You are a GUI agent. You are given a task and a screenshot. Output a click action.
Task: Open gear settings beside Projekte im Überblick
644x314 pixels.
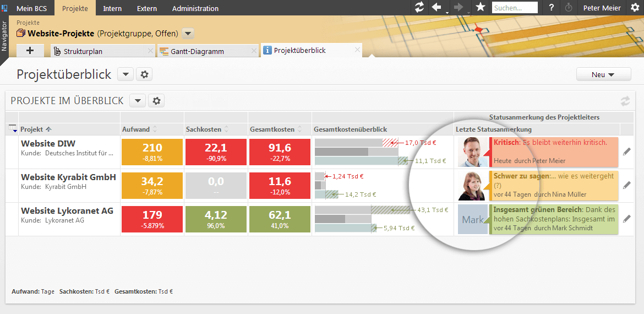(156, 101)
